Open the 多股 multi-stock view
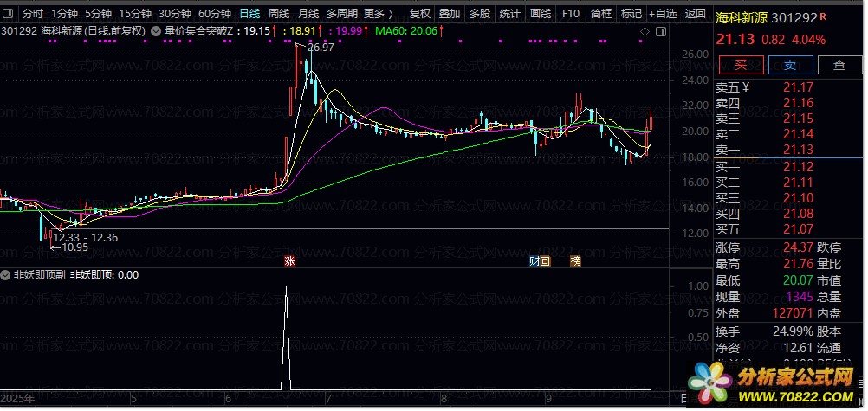The width and height of the screenshot is (868, 411). pyautogui.click(x=479, y=14)
